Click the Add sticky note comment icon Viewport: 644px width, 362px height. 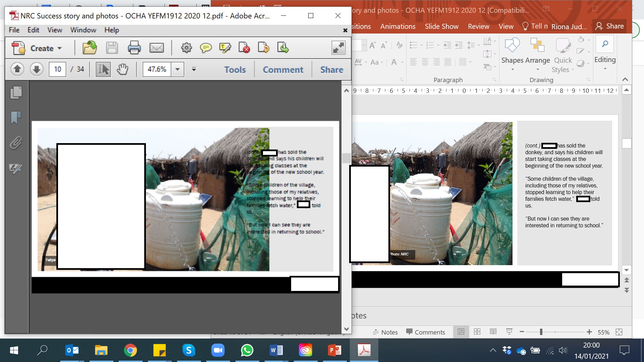206,48
